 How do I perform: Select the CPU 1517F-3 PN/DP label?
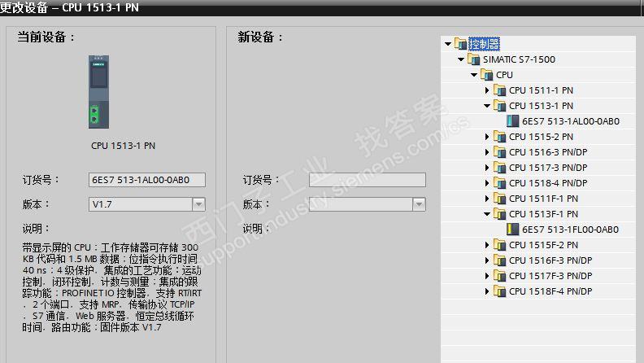[550, 276]
